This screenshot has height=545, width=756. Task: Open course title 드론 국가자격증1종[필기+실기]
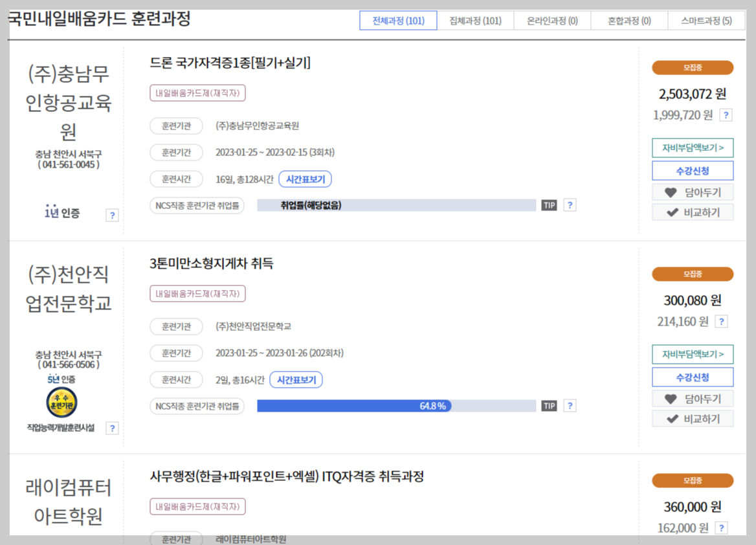(x=230, y=63)
